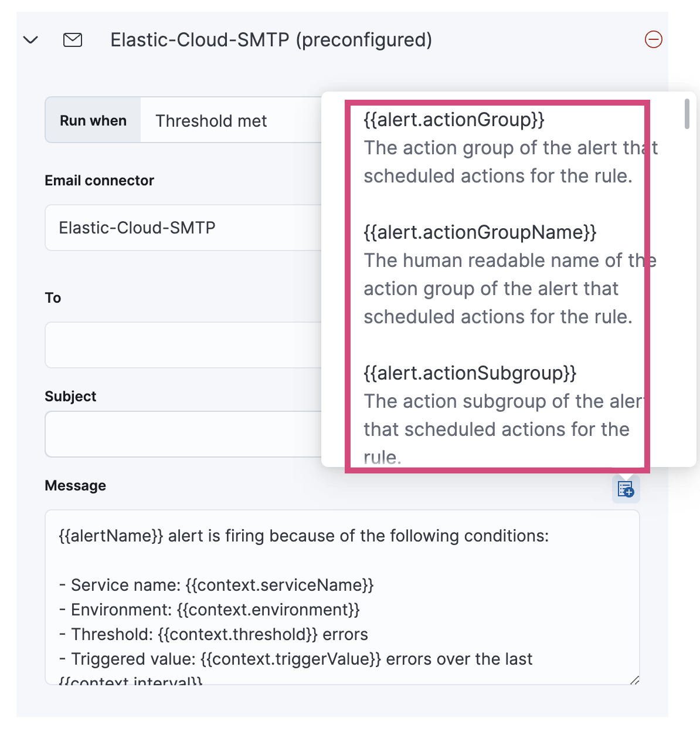This screenshot has width=700, height=731.
Task: Click the Subject input field
Action: click(x=176, y=434)
